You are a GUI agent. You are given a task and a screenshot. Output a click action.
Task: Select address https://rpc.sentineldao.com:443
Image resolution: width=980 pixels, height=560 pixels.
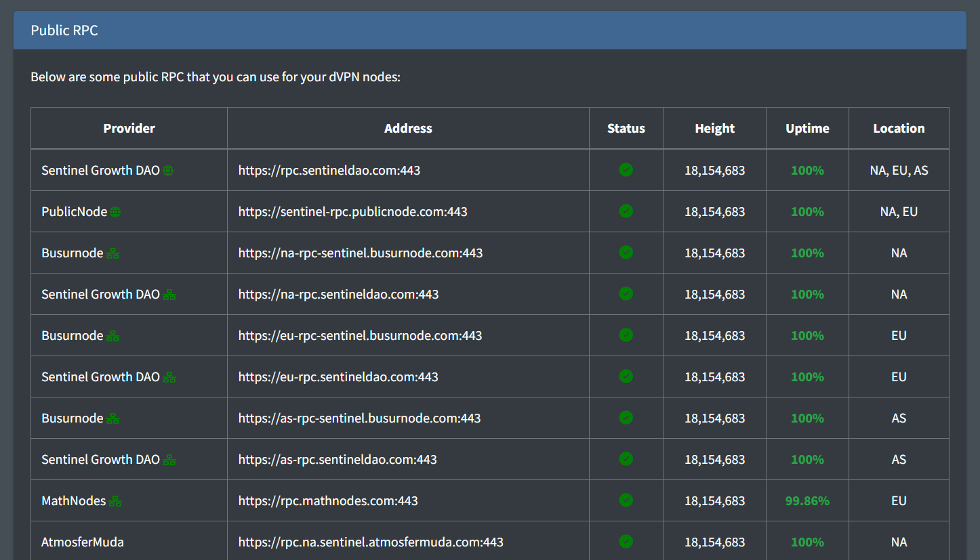(x=329, y=171)
